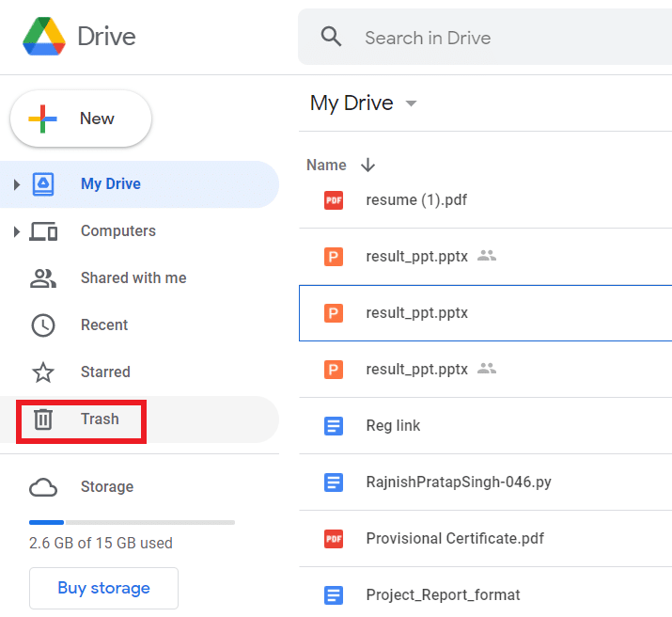Click the storage usage progress bar
672x617 pixels.
pyautogui.click(x=132, y=522)
